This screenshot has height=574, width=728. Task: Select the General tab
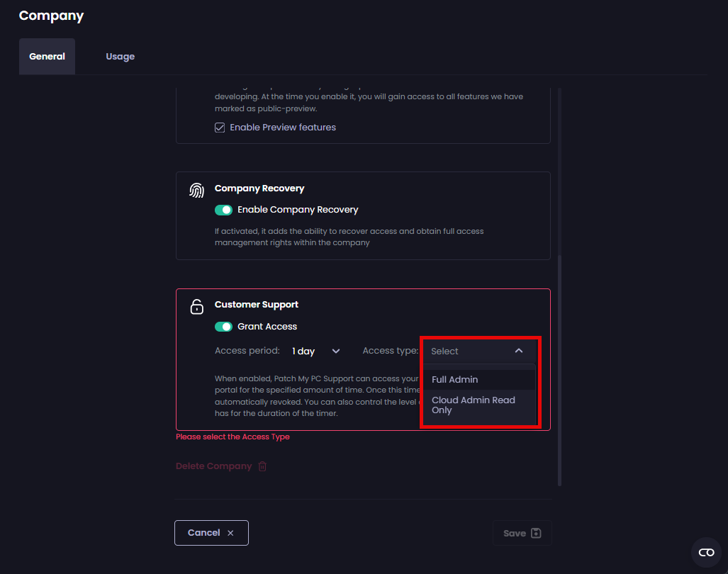[x=47, y=56]
